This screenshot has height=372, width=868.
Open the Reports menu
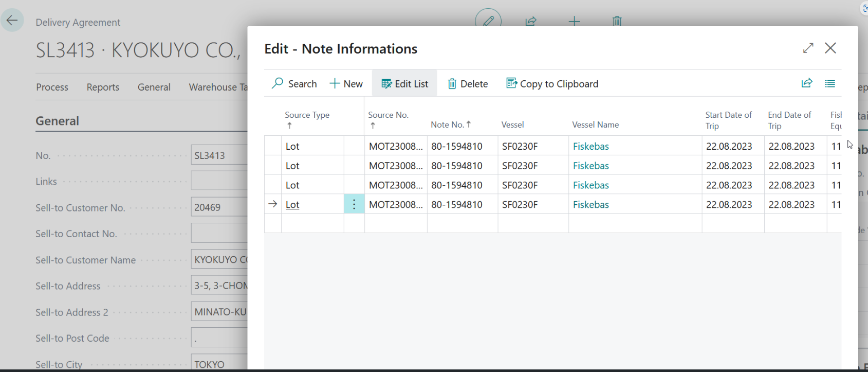click(103, 87)
